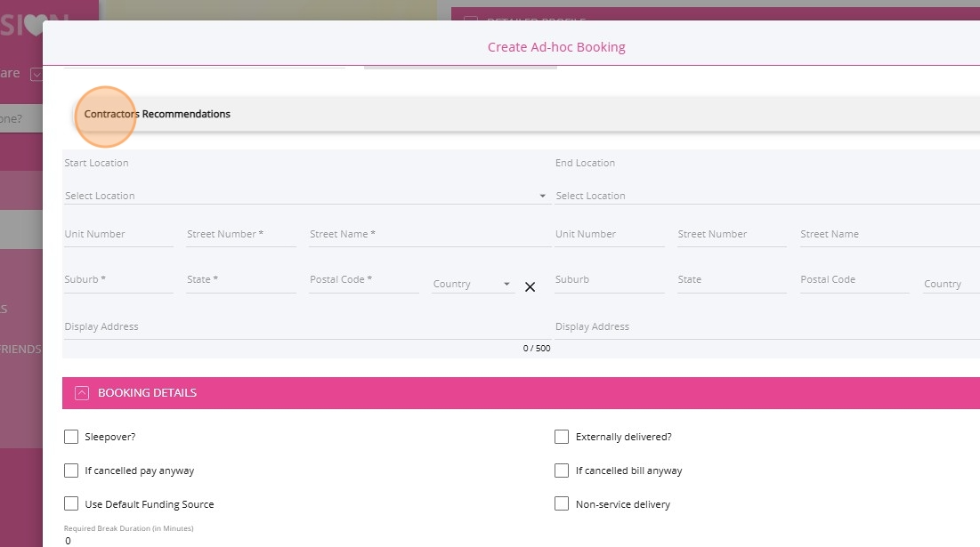
Task: Enable If cancelled bill anyway
Action: [x=562, y=471]
